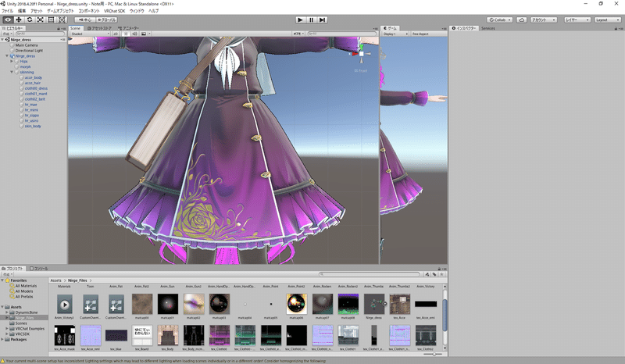
Task: Select the Hand (view) tool
Action: pyautogui.click(x=8, y=20)
